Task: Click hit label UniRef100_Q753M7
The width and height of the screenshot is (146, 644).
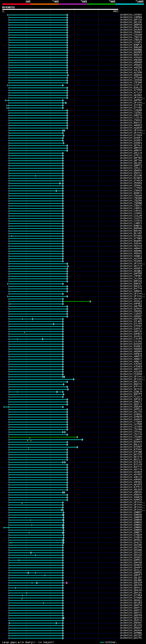Action: coord(131,326)
